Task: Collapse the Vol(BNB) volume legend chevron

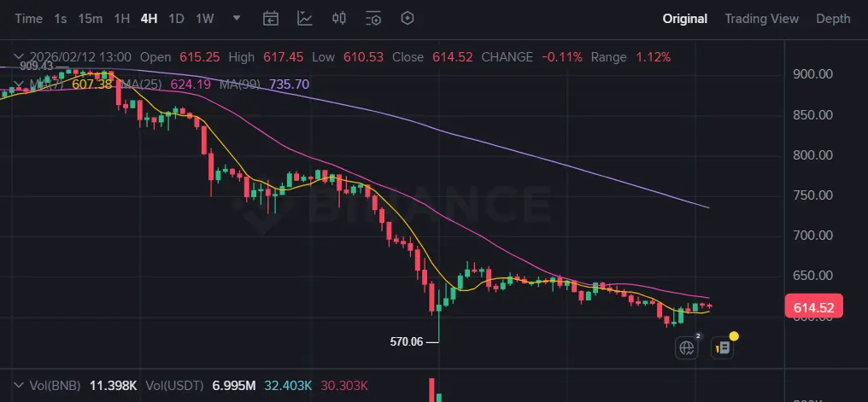Action: coord(19,386)
